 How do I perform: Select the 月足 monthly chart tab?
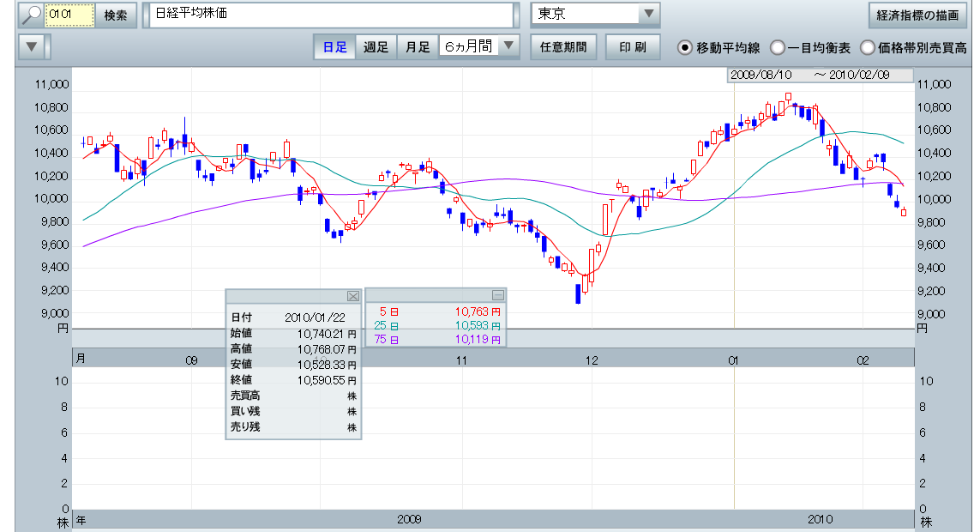418,47
